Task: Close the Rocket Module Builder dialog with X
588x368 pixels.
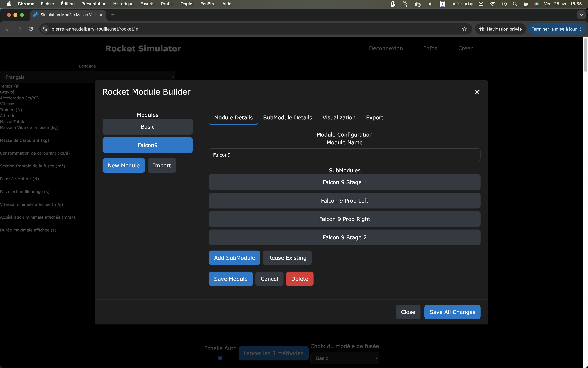Action: (477, 92)
